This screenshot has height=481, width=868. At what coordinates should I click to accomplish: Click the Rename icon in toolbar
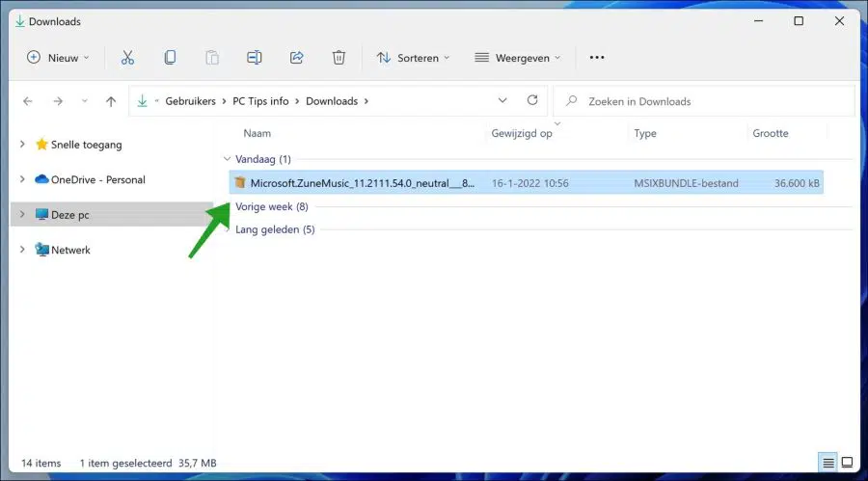click(x=254, y=58)
